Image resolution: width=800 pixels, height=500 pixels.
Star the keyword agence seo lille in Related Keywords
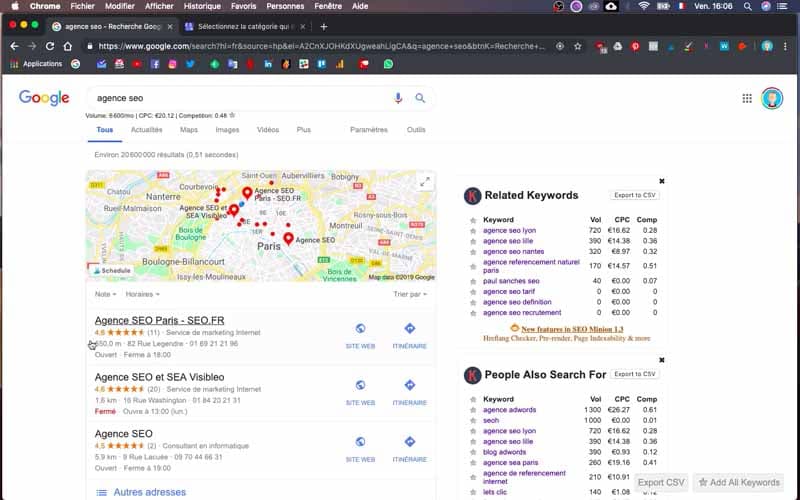(x=473, y=242)
